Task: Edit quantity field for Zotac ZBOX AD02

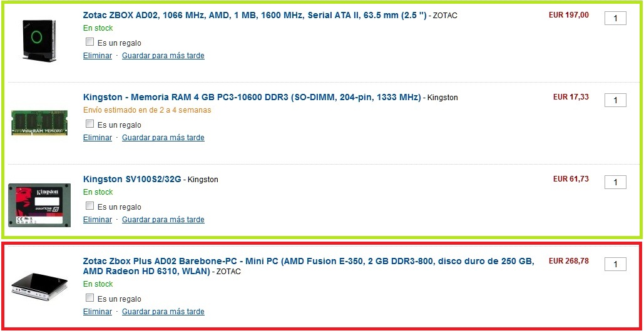Action: point(615,18)
